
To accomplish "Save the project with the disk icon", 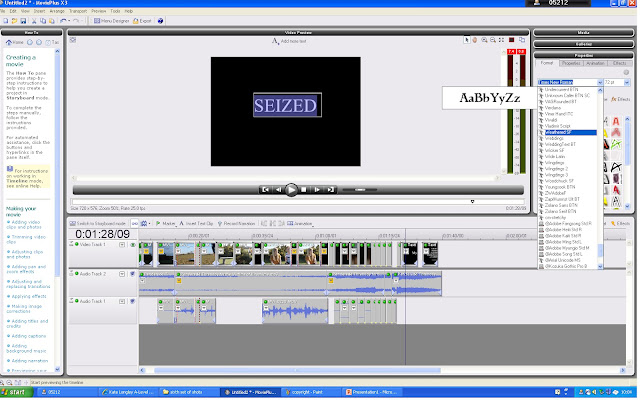I will tap(23, 21).
